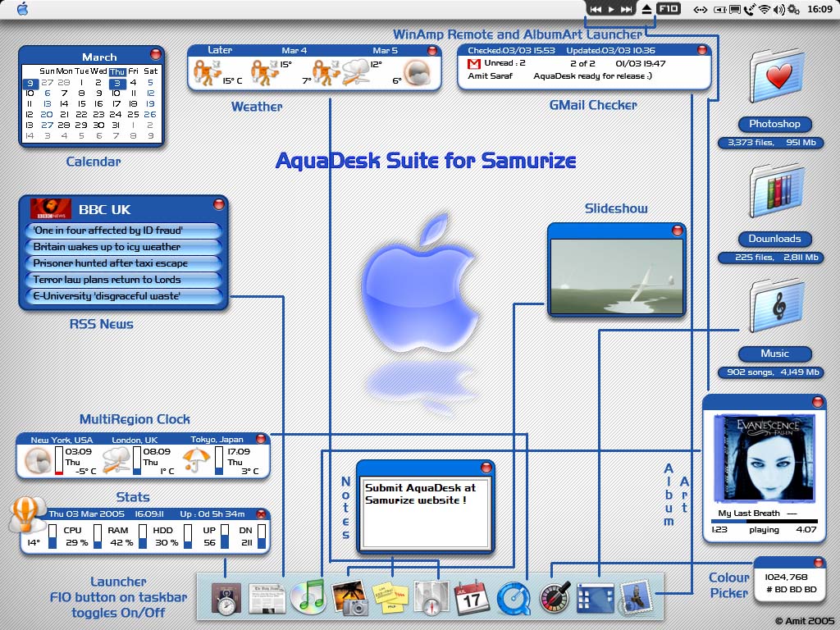This screenshot has width=840, height=630.
Task: Click the speaker volume tray icon
Action: pyautogui.click(x=779, y=9)
